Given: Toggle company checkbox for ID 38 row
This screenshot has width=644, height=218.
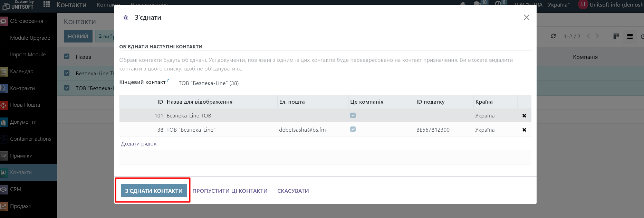Looking at the screenshot, I should tap(353, 129).
